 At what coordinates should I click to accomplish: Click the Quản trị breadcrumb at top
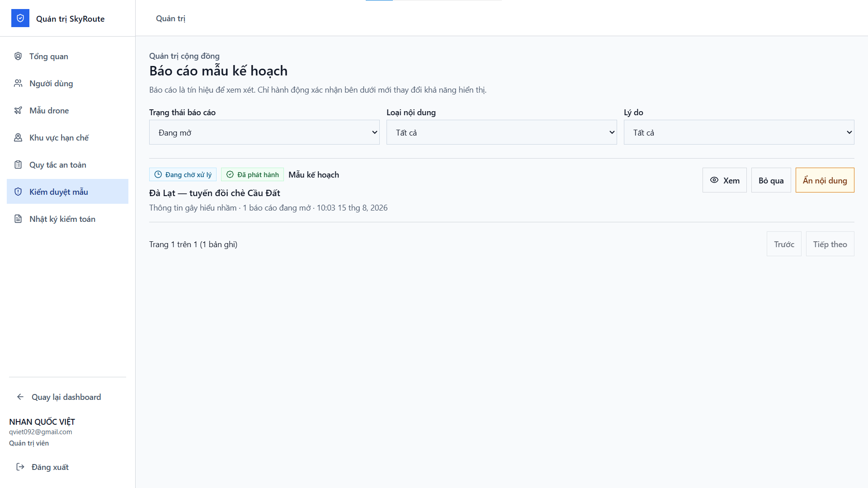170,19
